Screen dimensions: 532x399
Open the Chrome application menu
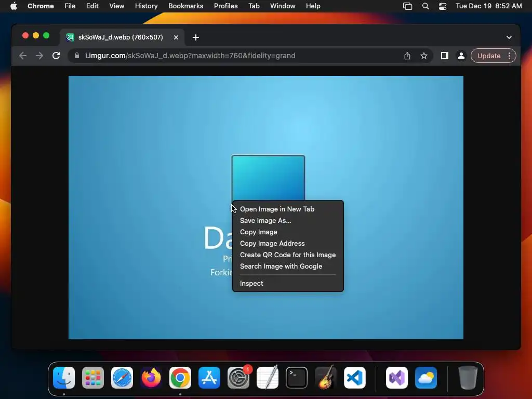tap(41, 6)
